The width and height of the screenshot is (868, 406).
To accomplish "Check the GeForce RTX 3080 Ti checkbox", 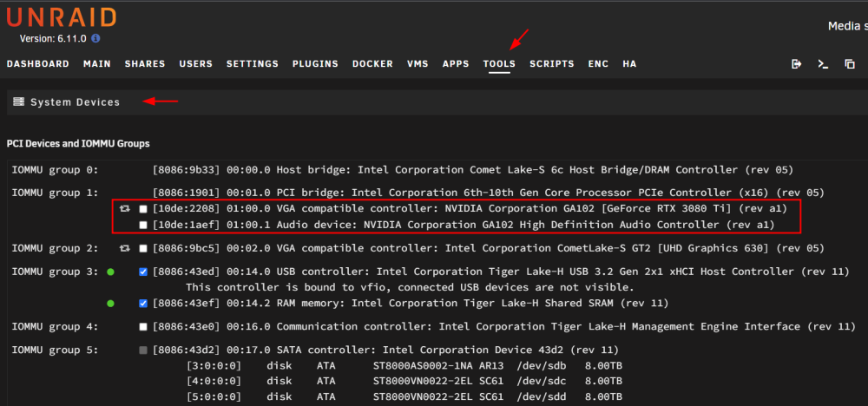I will point(143,209).
